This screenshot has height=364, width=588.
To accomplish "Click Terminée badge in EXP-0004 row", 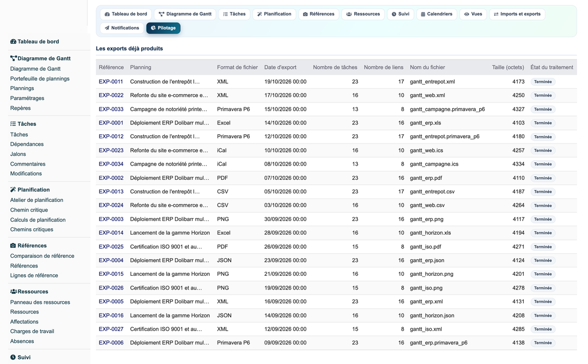I will (543, 261).
